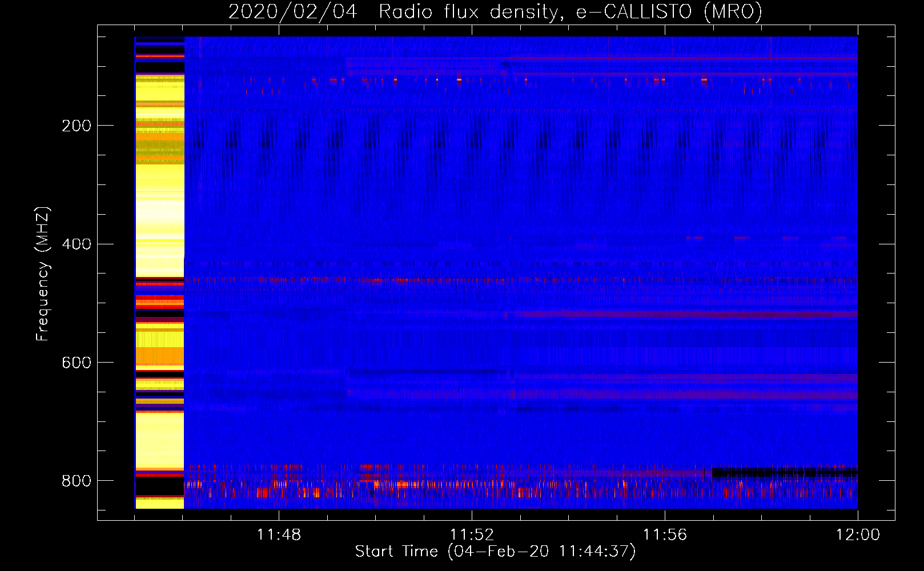The image size is (924, 571).
Task: Click the '800' frequency tick label
Action: click(77, 481)
